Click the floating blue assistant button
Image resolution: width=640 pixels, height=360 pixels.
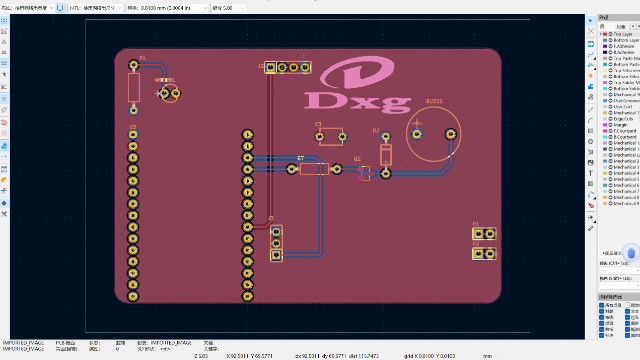point(631,253)
